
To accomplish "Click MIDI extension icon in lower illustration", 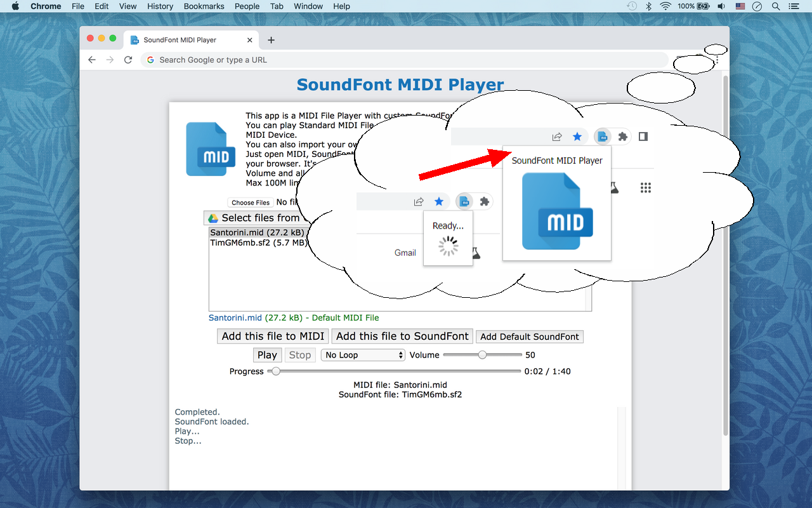I will [464, 202].
